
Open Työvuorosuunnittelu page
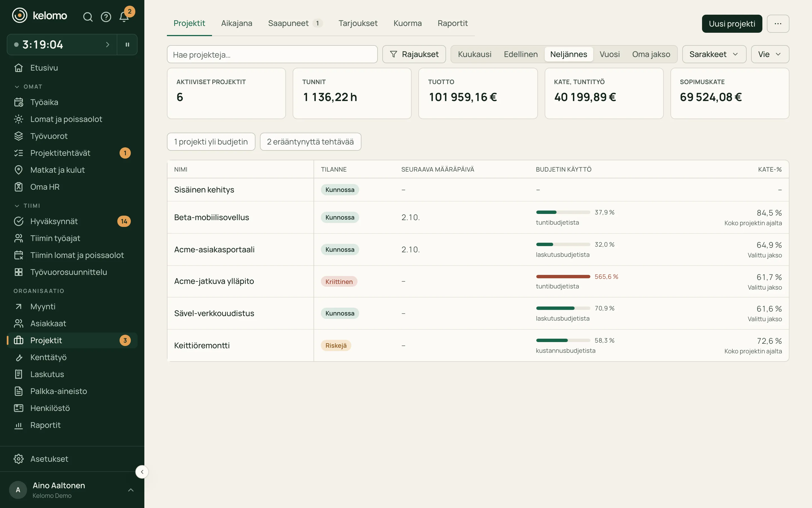point(72,272)
